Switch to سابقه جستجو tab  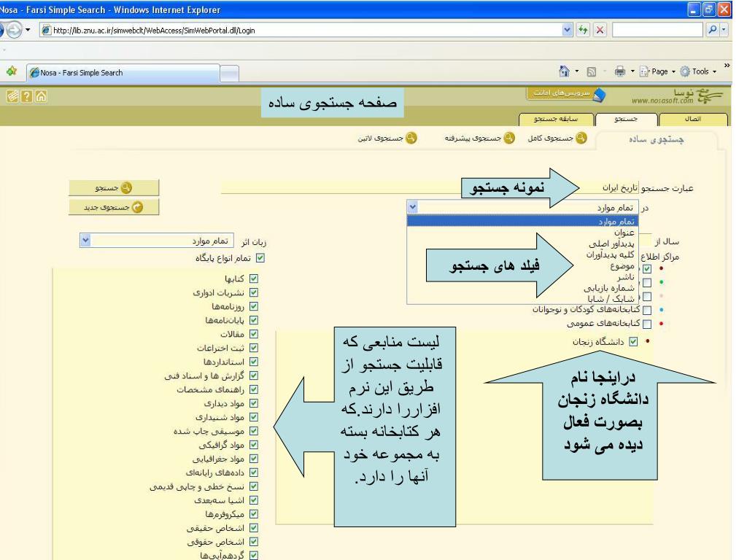pos(556,119)
